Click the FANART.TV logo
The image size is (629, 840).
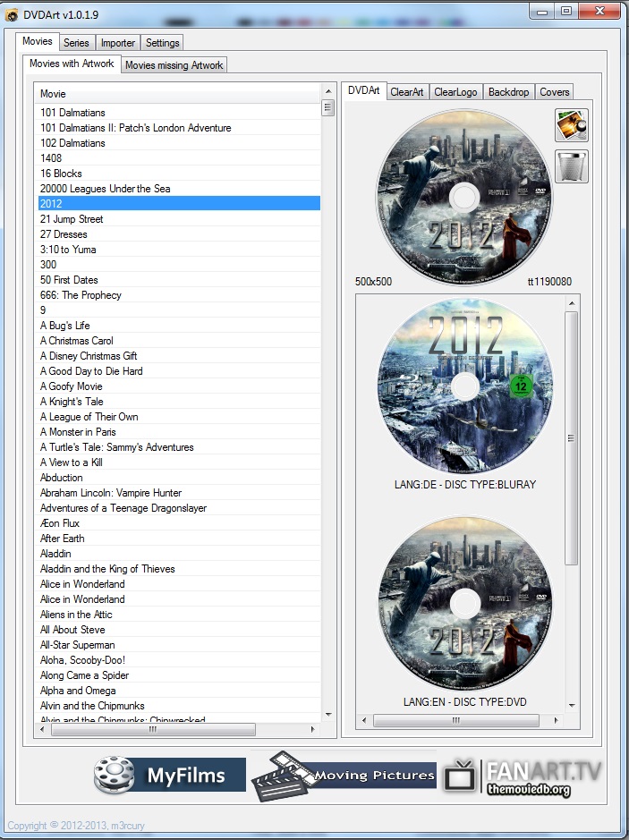click(x=523, y=777)
